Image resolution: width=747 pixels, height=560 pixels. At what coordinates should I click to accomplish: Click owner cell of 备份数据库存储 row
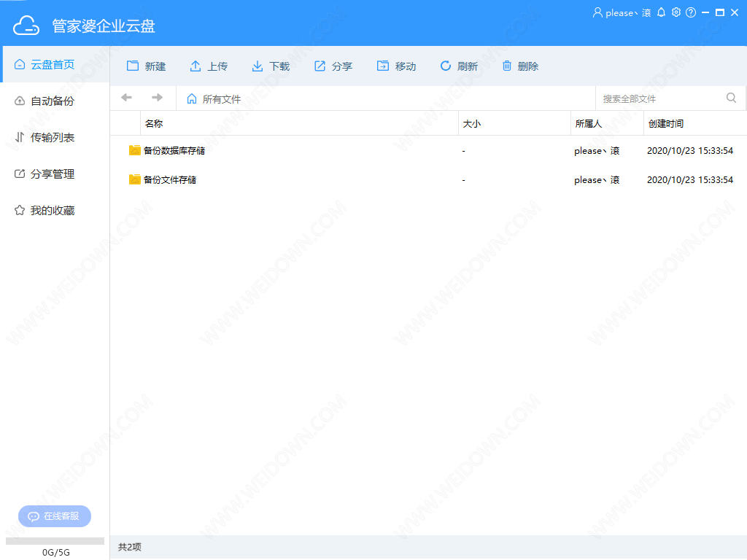pyautogui.click(x=597, y=151)
